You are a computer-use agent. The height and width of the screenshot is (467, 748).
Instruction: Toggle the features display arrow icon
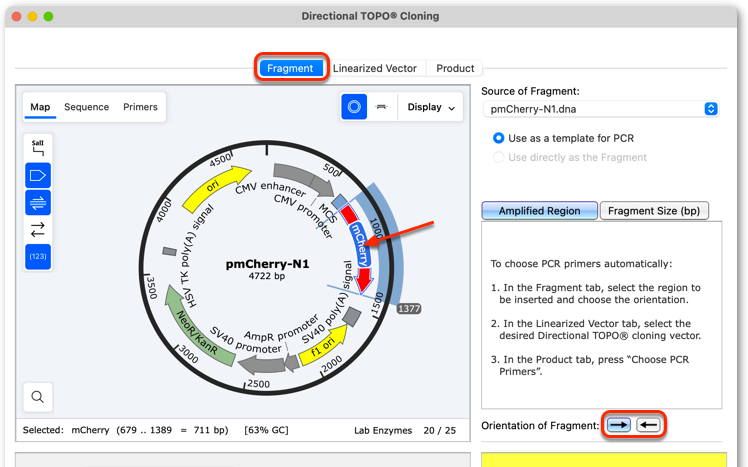click(x=38, y=176)
